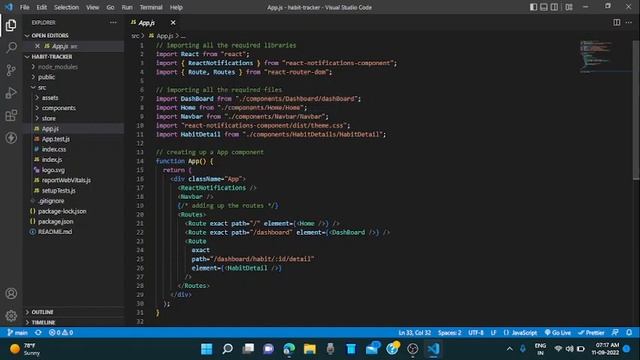Collapse the Open Editors section
The width and height of the screenshot is (640, 360).
(73, 36)
